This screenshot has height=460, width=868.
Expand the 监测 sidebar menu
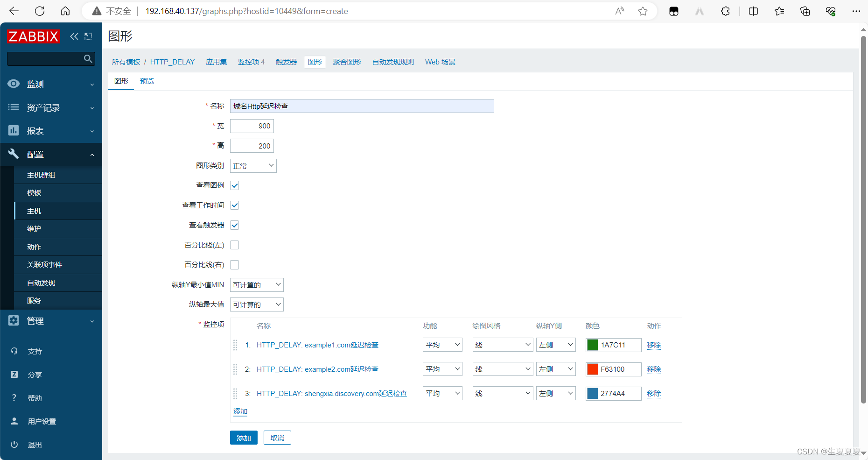coord(51,84)
